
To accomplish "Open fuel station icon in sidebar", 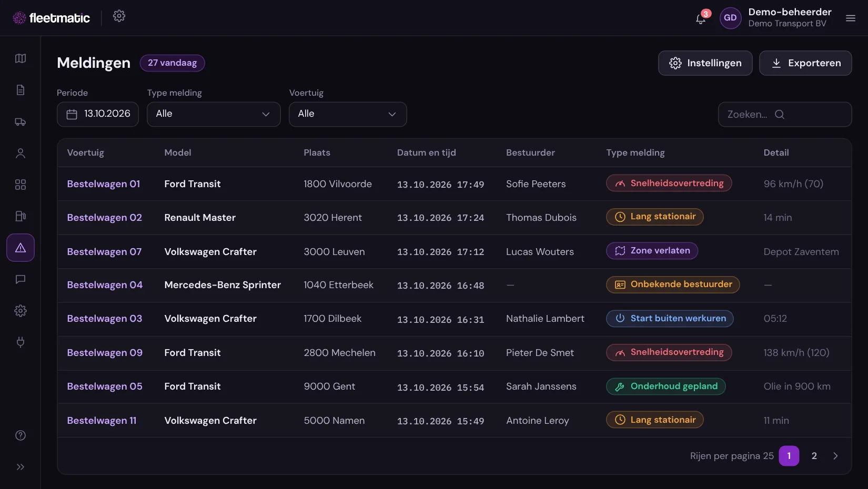I will pos(21,216).
